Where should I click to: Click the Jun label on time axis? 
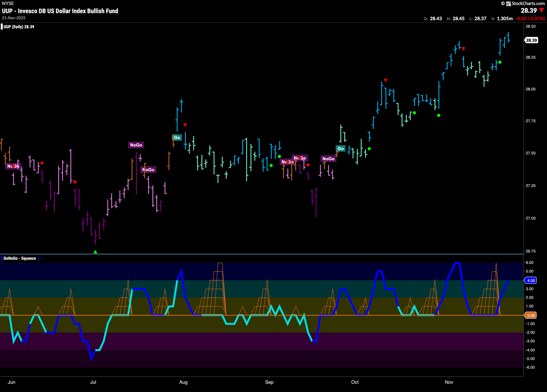11,382
